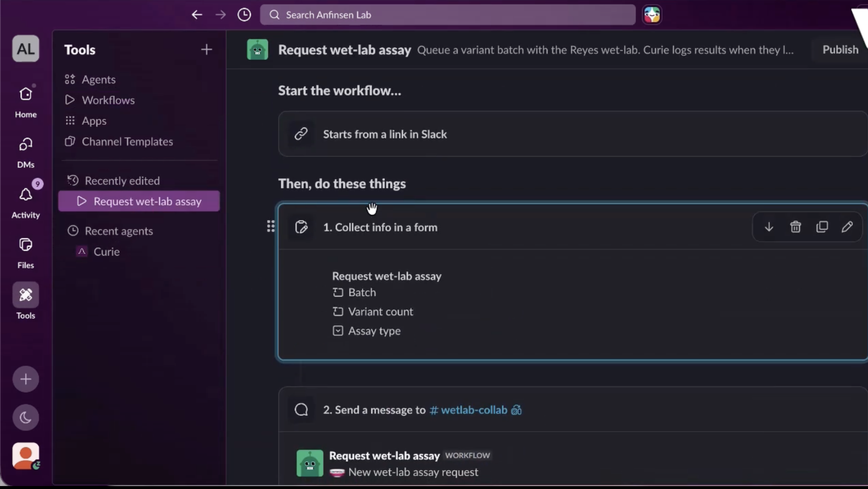Click the Publish button
Viewport: 868px width, 489px height.
tap(840, 49)
